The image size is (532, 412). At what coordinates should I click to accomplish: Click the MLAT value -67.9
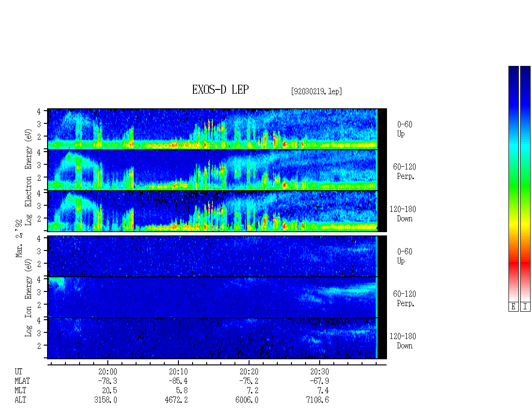319,381
